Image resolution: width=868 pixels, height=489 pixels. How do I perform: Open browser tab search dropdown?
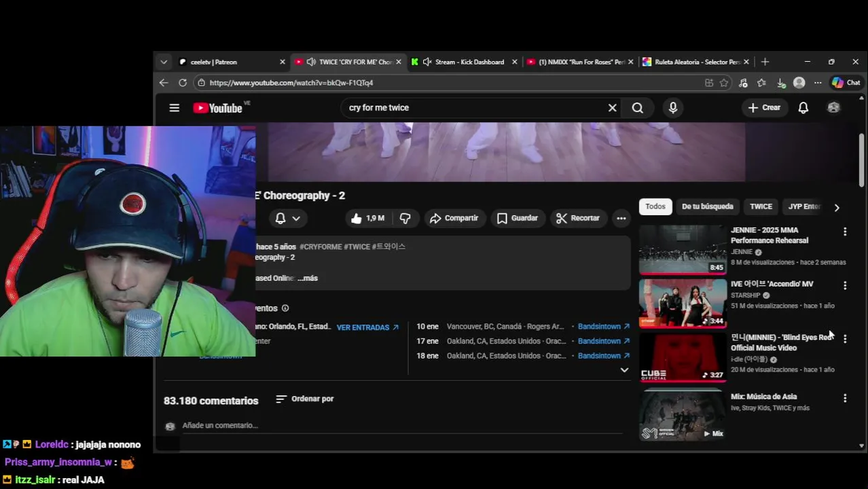coord(164,62)
